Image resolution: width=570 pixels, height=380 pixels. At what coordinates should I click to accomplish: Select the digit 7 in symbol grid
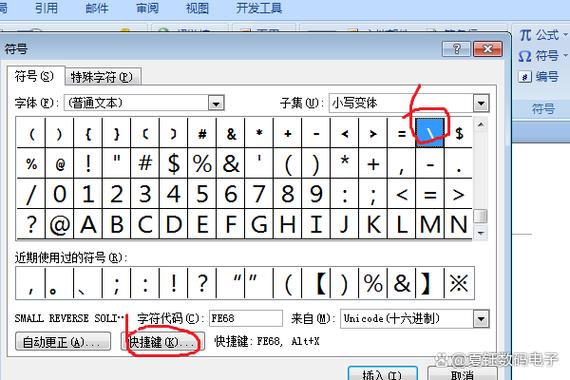pyautogui.click(x=259, y=194)
